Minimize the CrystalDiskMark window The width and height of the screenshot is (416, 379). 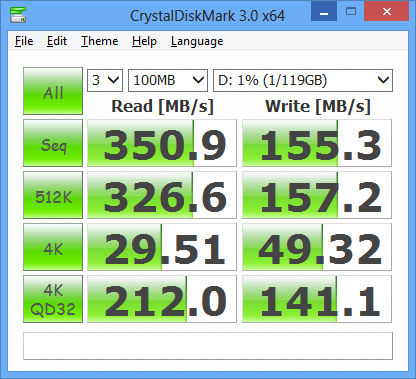click(x=324, y=11)
